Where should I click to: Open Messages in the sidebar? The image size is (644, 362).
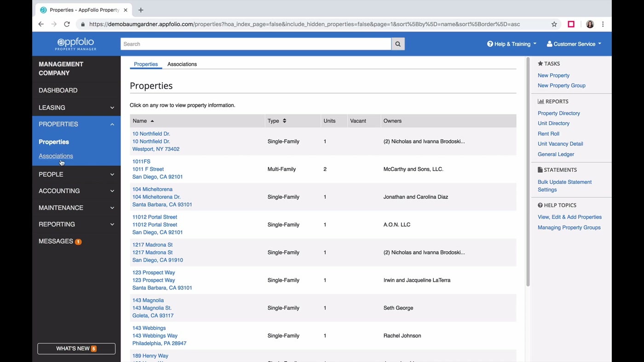coord(56,241)
